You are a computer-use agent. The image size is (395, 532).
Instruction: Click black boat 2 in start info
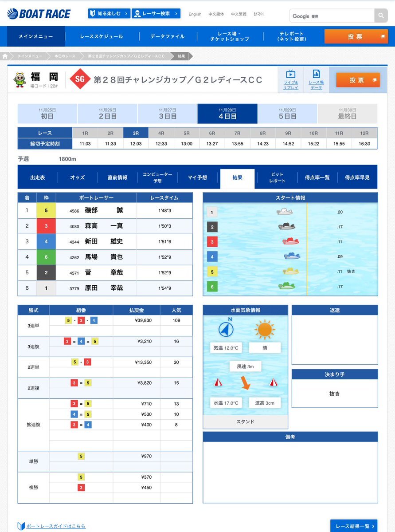click(x=287, y=226)
